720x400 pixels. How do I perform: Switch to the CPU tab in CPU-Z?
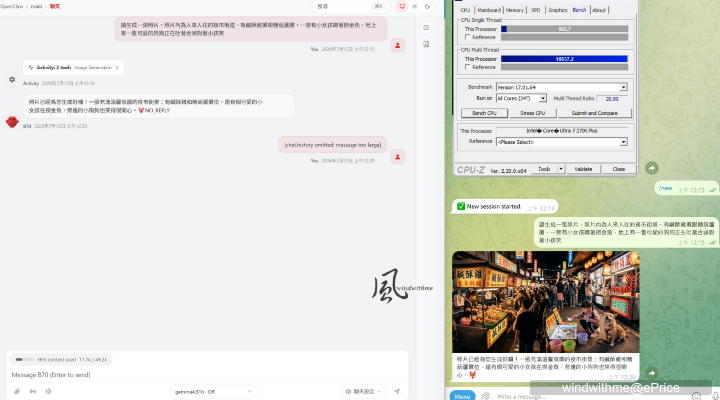[x=465, y=10]
